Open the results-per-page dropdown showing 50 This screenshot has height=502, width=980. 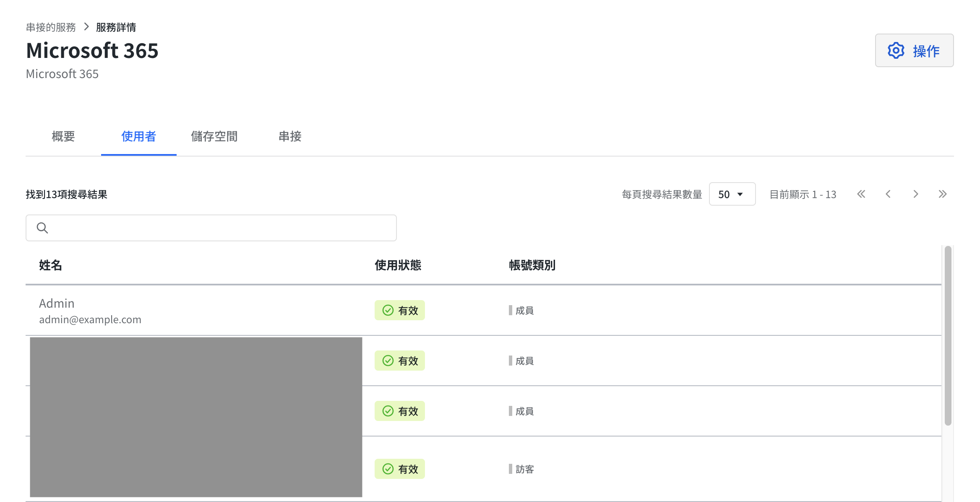point(732,194)
